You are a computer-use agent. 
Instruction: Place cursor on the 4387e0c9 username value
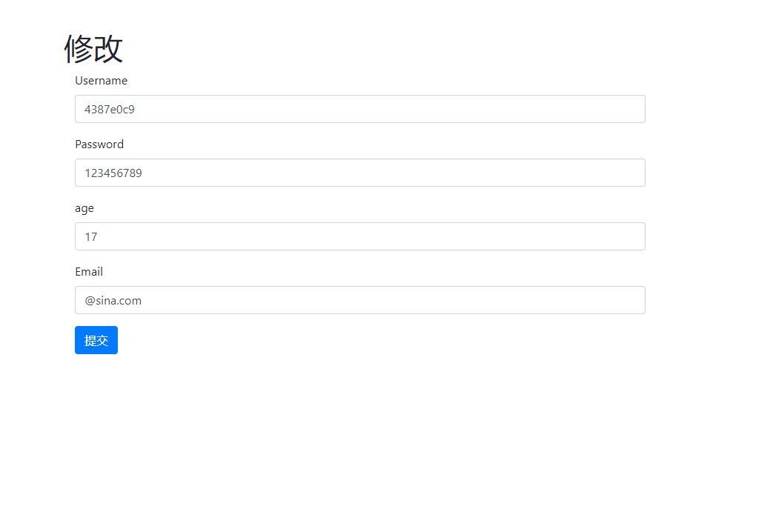point(110,110)
